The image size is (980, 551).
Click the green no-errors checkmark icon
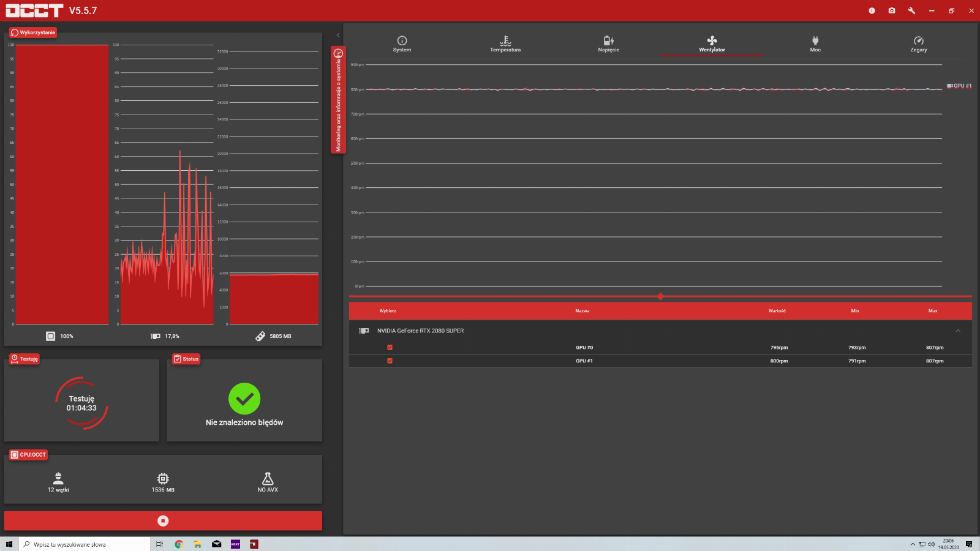[x=244, y=399]
